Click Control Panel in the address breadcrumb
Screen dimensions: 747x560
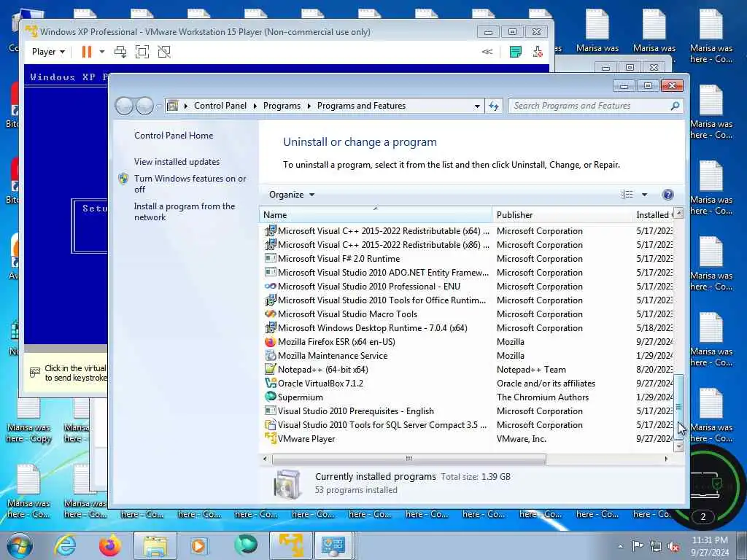pos(220,106)
